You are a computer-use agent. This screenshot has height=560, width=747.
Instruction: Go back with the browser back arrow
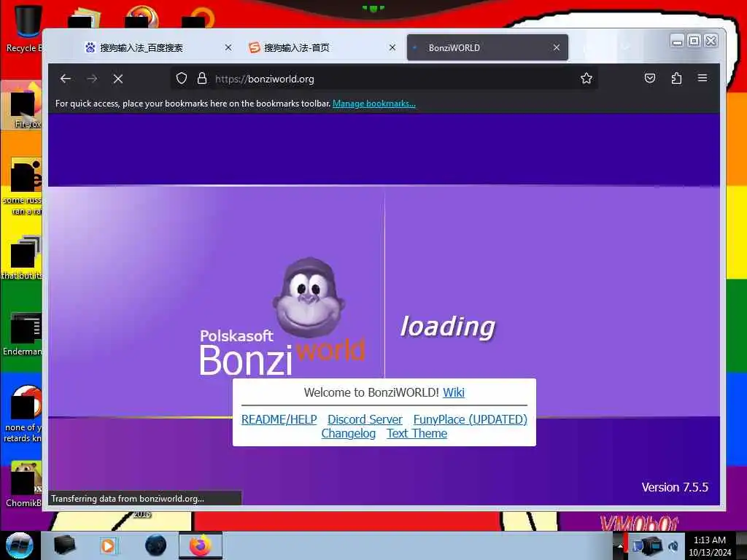(x=66, y=79)
